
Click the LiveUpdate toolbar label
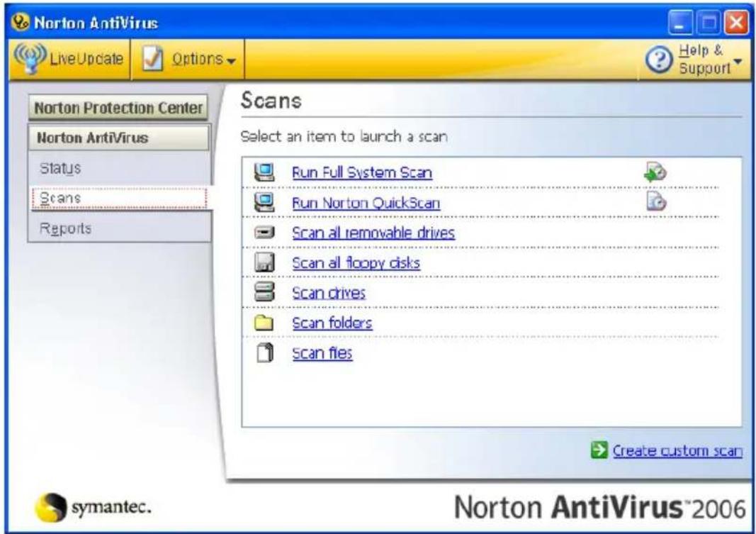pos(86,59)
